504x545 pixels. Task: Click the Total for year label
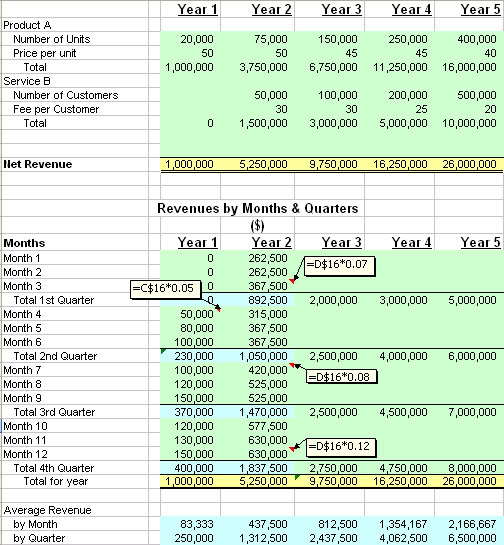click(56, 481)
